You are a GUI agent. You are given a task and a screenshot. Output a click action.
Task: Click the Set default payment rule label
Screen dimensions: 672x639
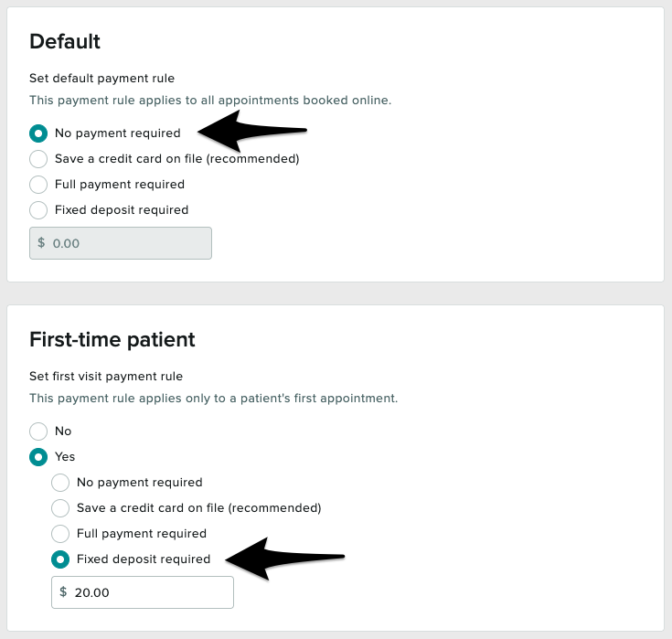coord(101,79)
